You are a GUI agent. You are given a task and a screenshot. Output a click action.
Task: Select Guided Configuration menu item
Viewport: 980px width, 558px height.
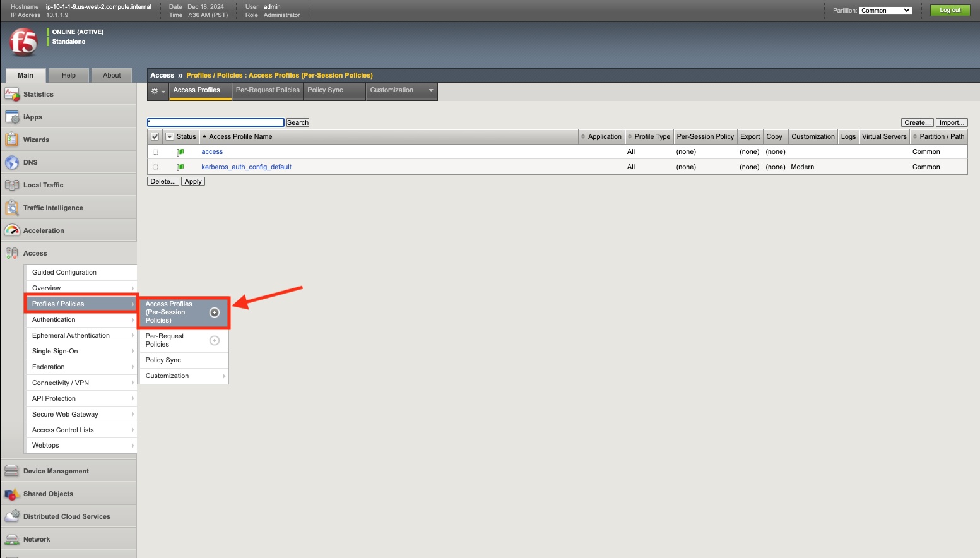[x=81, y=273]
